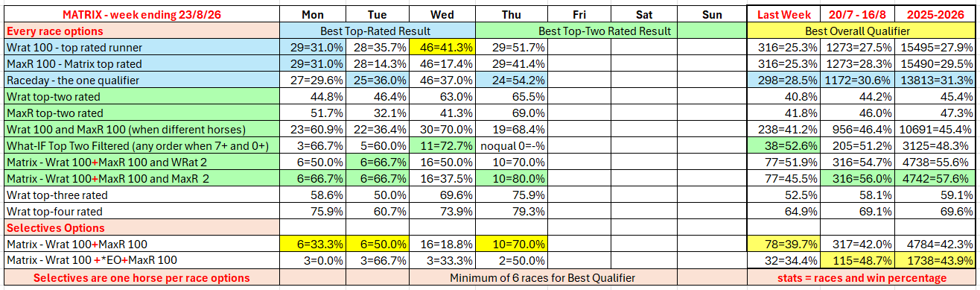Select the Thu 24=54.2% Raceday cell
980x290 pixels.
[x=511, y=81]
